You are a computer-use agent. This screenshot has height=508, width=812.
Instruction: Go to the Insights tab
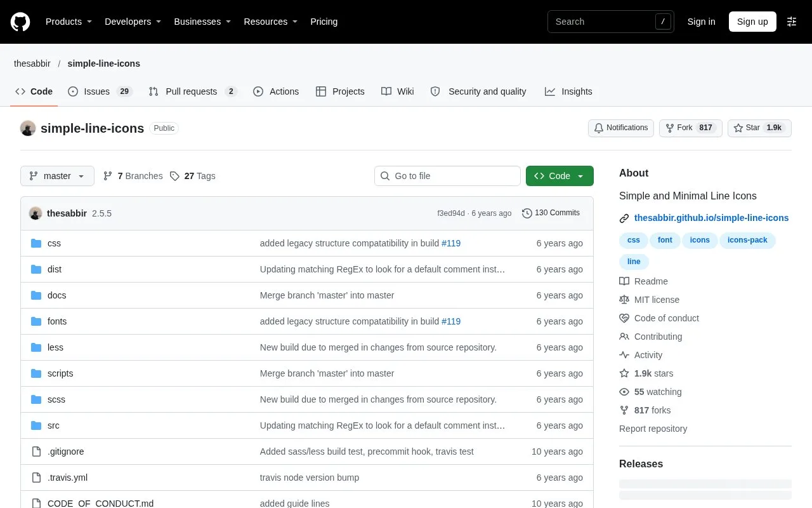[568, 91]
